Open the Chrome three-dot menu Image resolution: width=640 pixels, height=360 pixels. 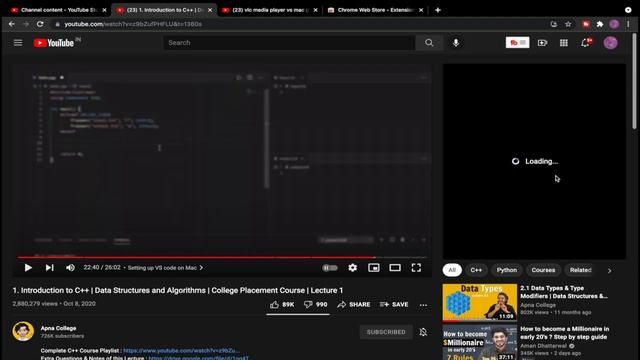pyautogui.click(x=629, y=24)
